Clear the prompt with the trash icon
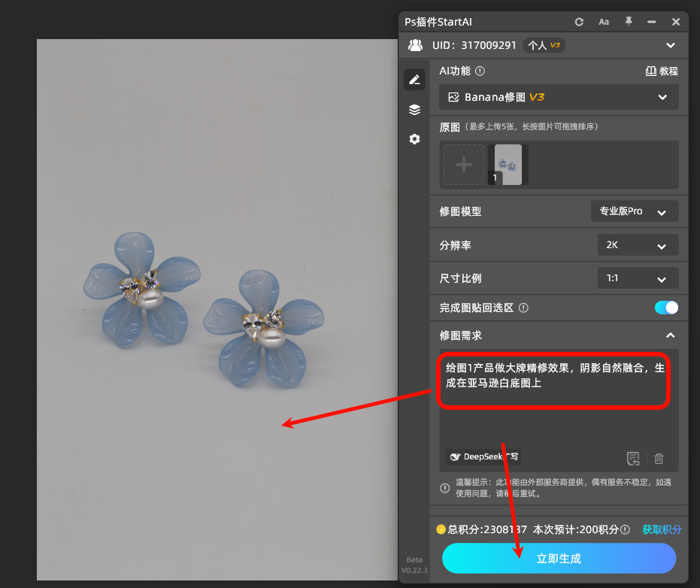Image resolution: width=700 pixels, height=588 pixels. point(659,459)
